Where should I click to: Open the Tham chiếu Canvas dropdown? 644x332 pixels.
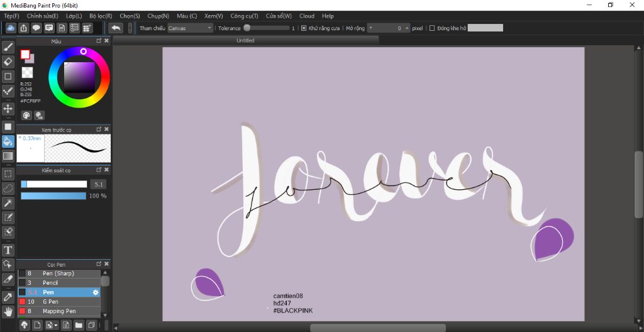tap(191, 28)
